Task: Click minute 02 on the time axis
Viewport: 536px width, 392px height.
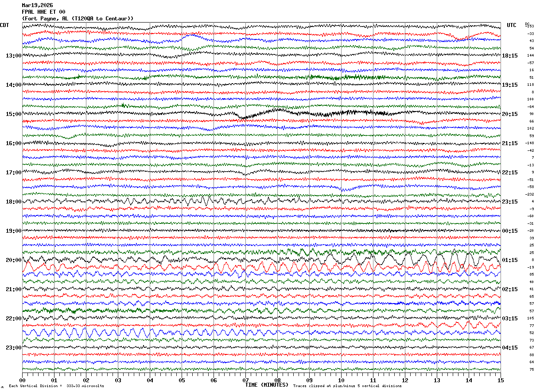Action: pyautogui.click(x=86, y=380)
